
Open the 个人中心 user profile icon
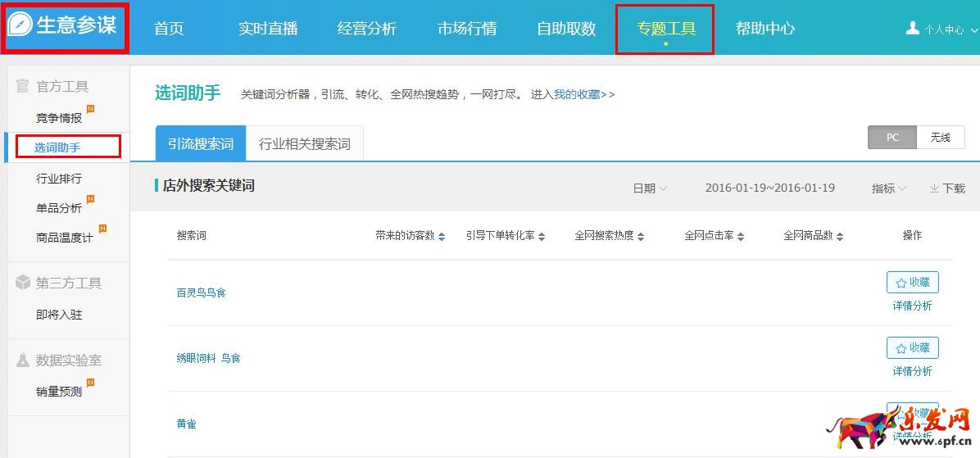[x=913, y=28]
